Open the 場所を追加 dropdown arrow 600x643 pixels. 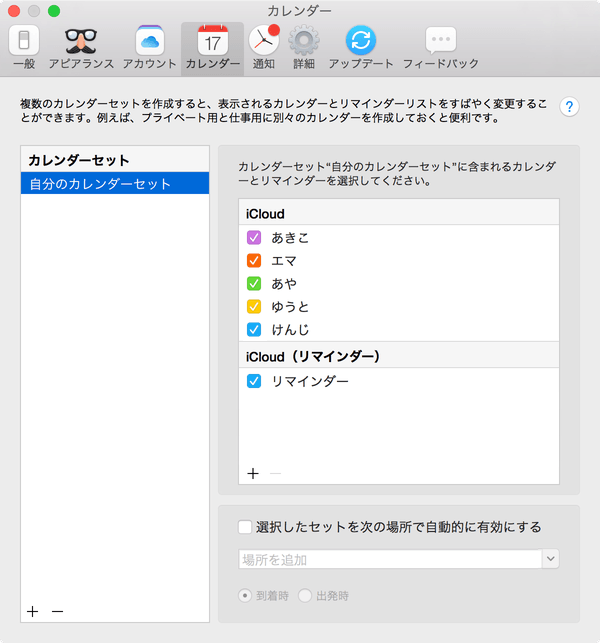pyautogui.click(x=550, y=559)
